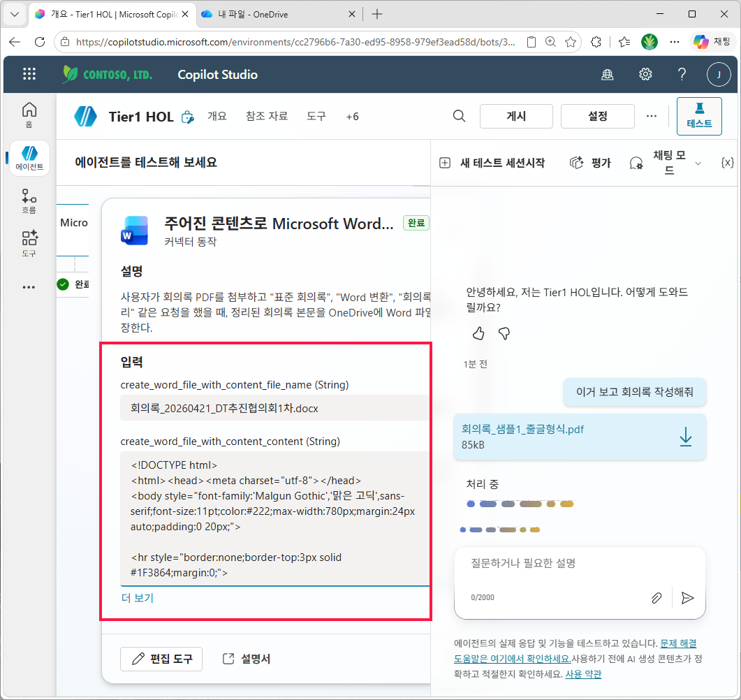741x700 pixels.
Task: Open browser favorites list icon
Action: tap(624, 42)
